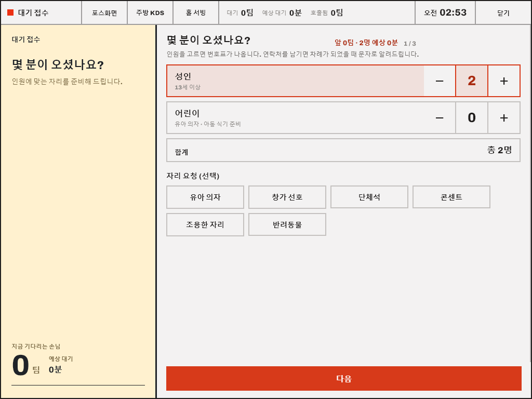Screen dimensions: 532x399
Task: Click the 총 2명 total text
Action: point(499,150)
